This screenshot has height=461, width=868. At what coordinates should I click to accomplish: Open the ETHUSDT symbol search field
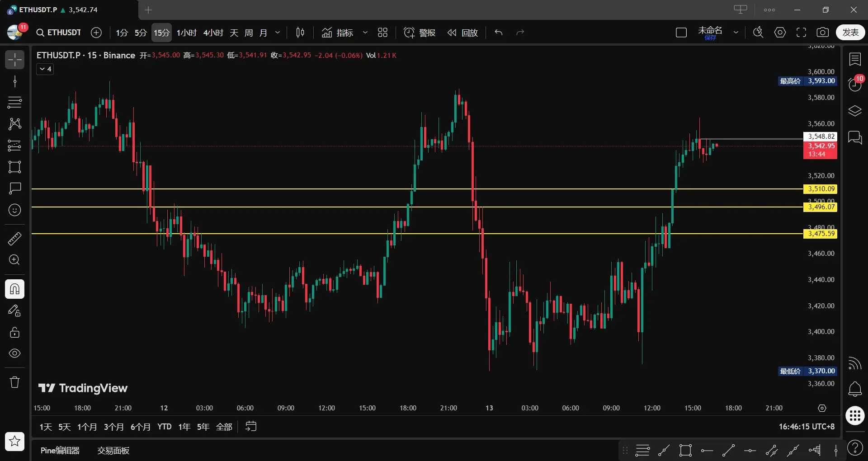[59, 33]
